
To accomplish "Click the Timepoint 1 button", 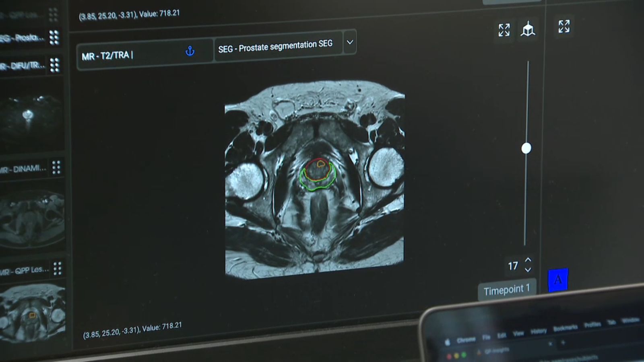I will click(x=507, y=290).
